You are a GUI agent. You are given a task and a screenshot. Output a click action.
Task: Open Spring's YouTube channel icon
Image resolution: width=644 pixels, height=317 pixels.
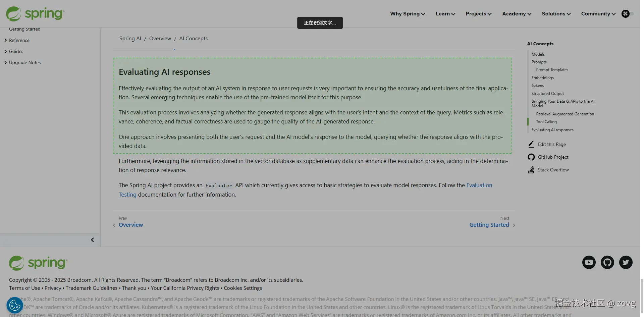(589, 262)
